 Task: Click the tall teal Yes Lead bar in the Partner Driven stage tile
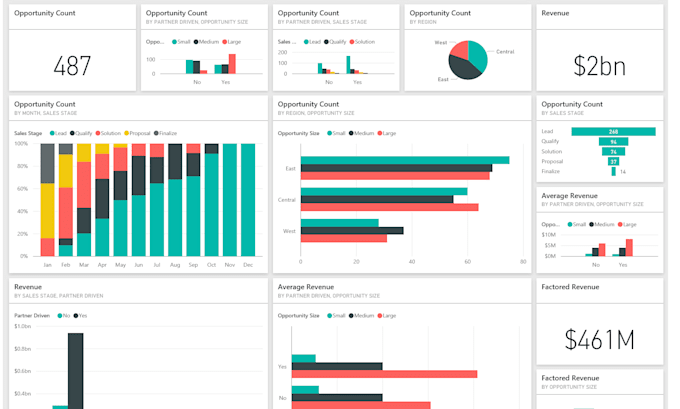point(348,65)
